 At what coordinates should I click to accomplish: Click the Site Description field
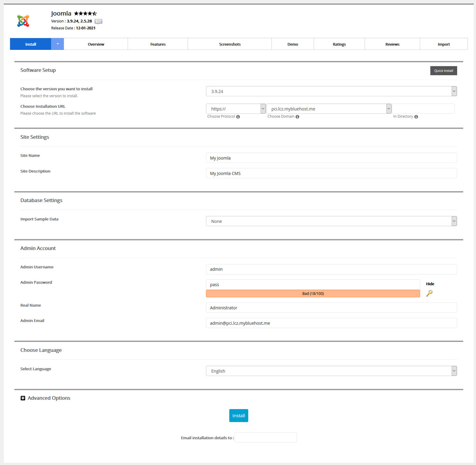(331, 173)
